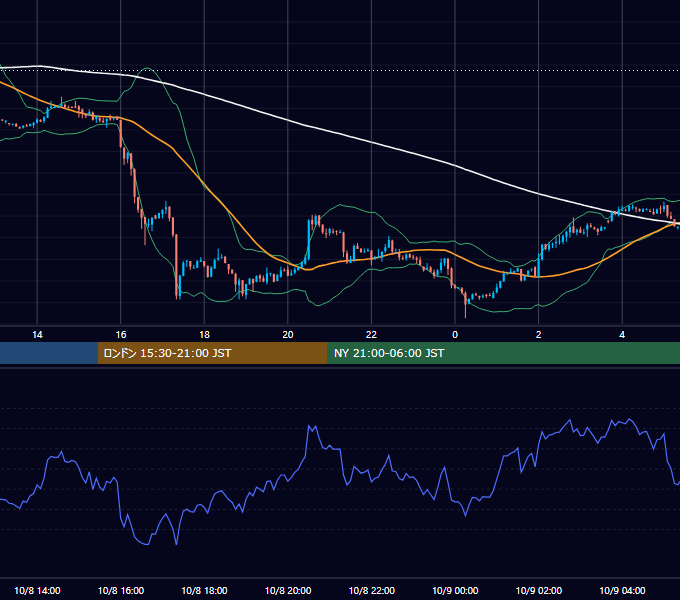The width and height of the screenshot is (680, 600).
Task: Click the hour label 16 on time axis
Action: (x=121, y=335)
